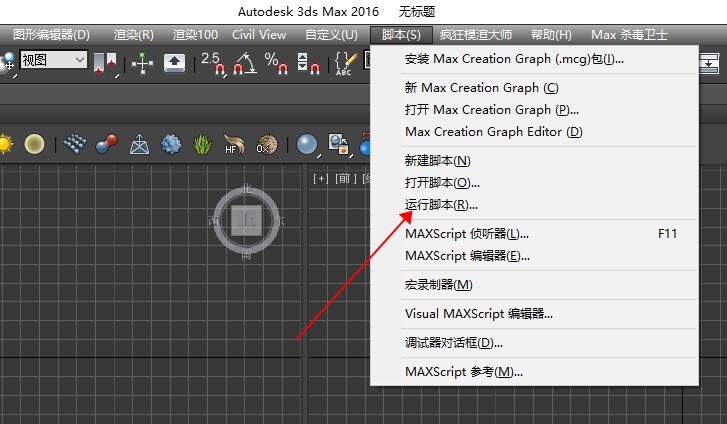Open the 渲染100 menu
This screenshot has width=727, height=424.
(195, 35)
